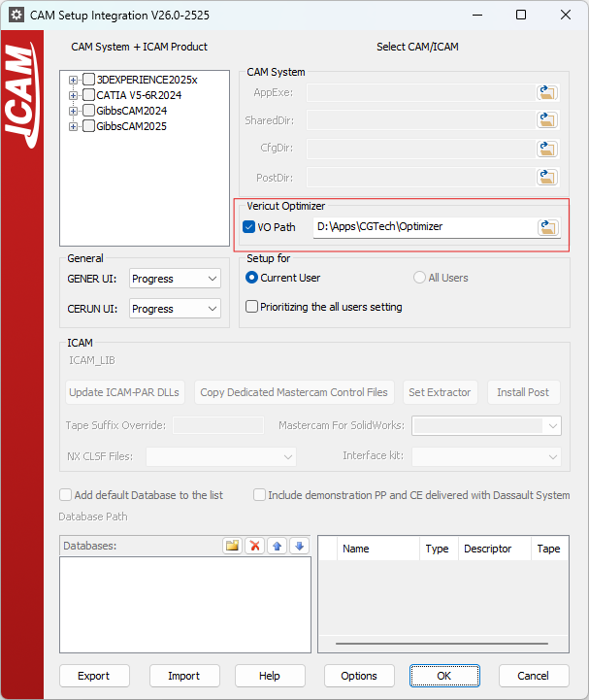Viewport: 589px width, 700px height.
Task: Click the gear icon in the title bar
Action: click(x=16, y=15)
